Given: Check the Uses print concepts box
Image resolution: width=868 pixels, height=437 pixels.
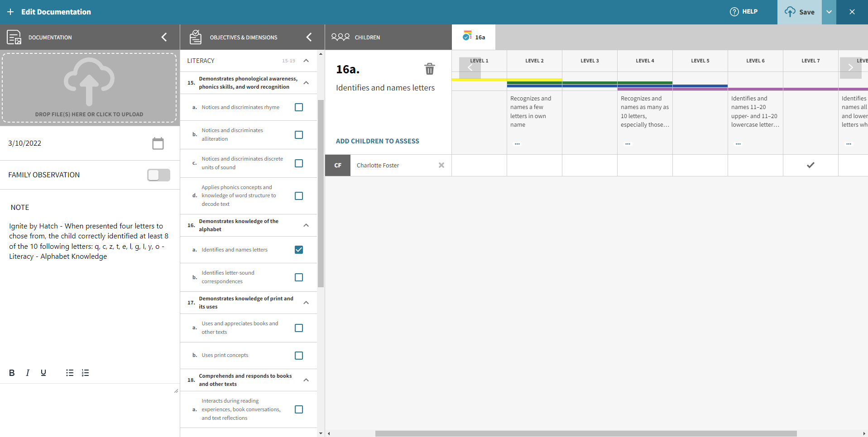Looking at the screenshot, I should [x=299, y=356].
